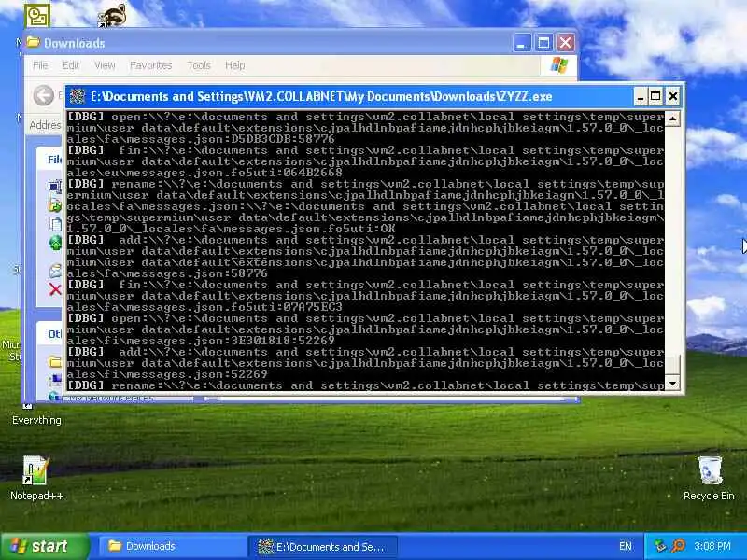
Task: Click the envelope e-mail icon in Downloads sidebar
Action: 55,271
